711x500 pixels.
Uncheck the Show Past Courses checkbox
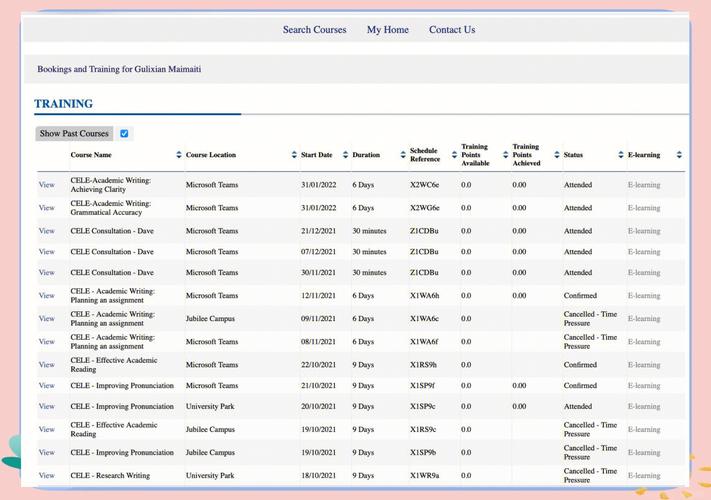(124, 133)
